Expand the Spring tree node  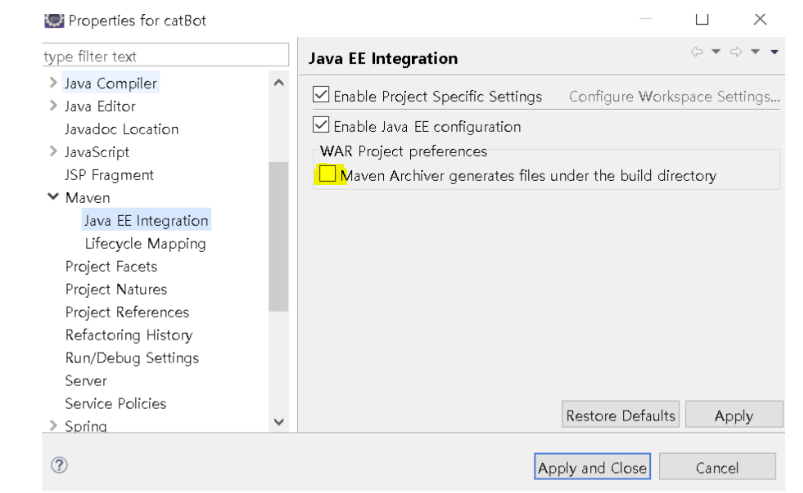tap(53, 426)
